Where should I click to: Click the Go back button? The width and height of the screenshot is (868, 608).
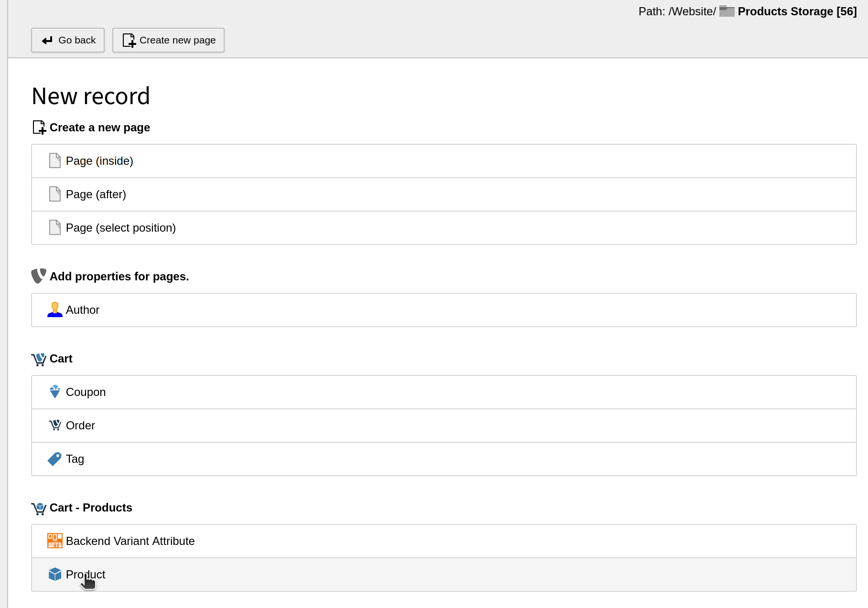(x=68, y=40)
